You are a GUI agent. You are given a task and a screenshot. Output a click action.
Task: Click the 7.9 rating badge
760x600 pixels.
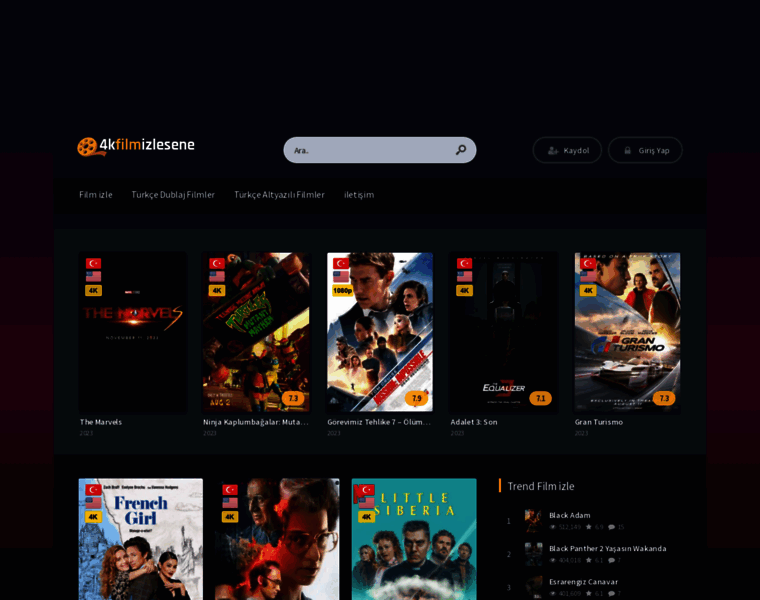pos(416,398)
